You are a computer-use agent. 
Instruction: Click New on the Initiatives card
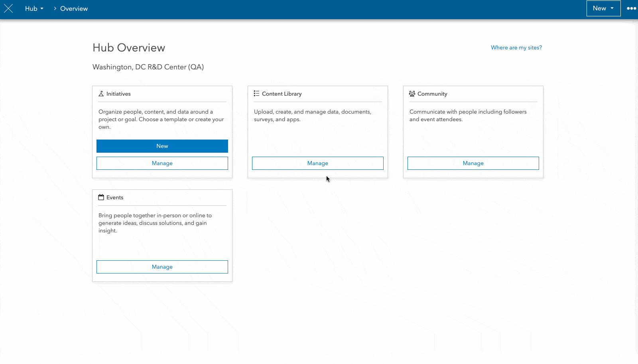[162, 146]
